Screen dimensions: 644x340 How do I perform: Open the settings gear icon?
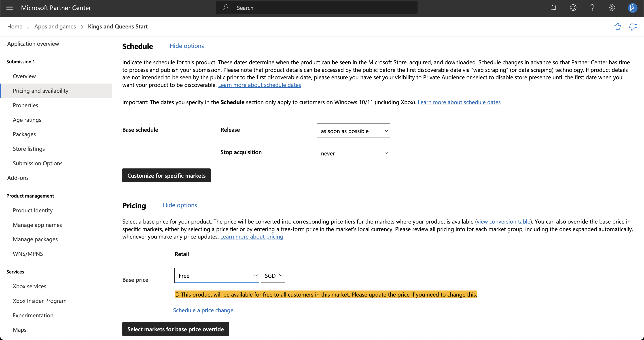[612, 8]
